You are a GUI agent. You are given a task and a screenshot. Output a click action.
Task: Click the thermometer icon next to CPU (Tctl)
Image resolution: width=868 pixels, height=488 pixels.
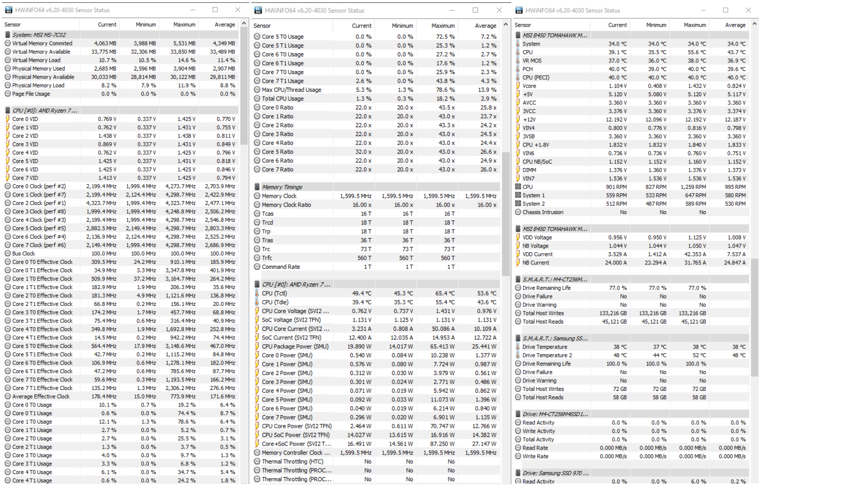(x=257, y=293)
